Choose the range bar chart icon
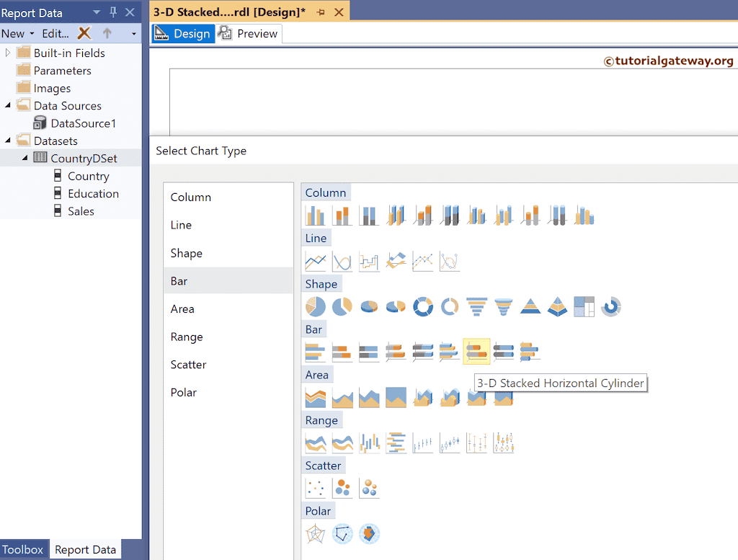Viewport: 738px width, 560px height. click(396, 443)
